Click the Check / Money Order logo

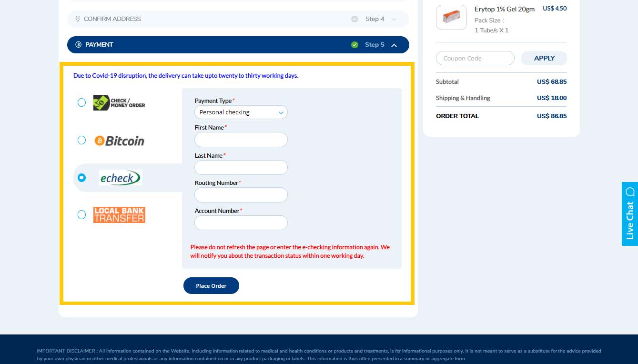[119, 102]
